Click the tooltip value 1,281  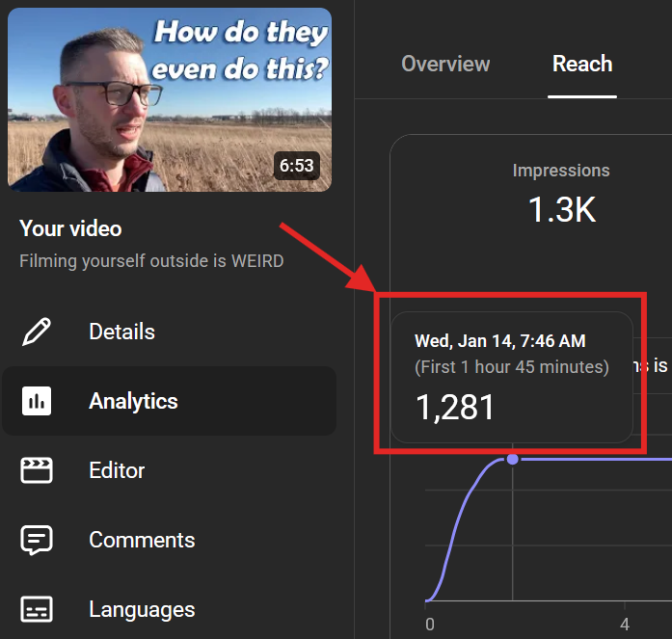point(455,407)
